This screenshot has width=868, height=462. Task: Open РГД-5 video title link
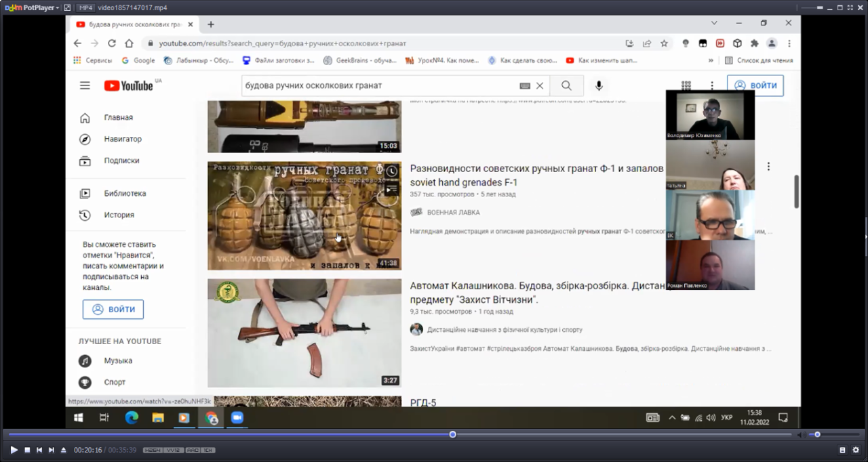click(x=423, y=402)
